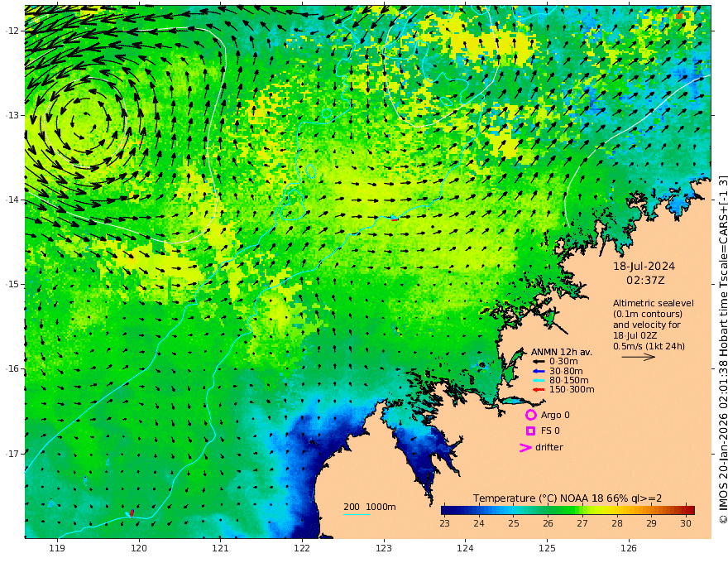Click the date text 18-Jul-2024
The height and width of the screenshot is (563, 728).
644,266
